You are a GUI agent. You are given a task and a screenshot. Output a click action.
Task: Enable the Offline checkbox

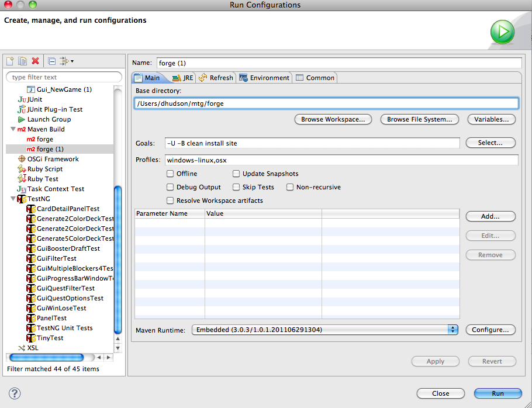170,174
